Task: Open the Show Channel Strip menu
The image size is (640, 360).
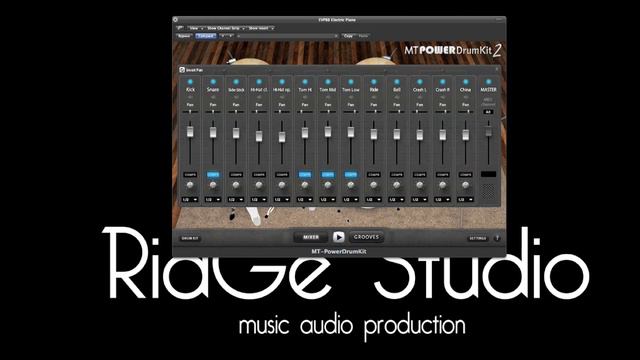Action: (225, 28)
